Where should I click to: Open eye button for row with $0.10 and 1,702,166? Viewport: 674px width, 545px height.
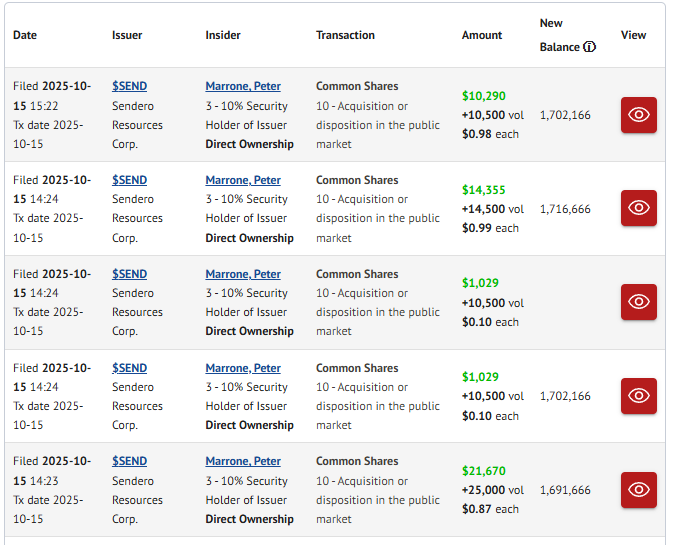click(x=638, y=396)
